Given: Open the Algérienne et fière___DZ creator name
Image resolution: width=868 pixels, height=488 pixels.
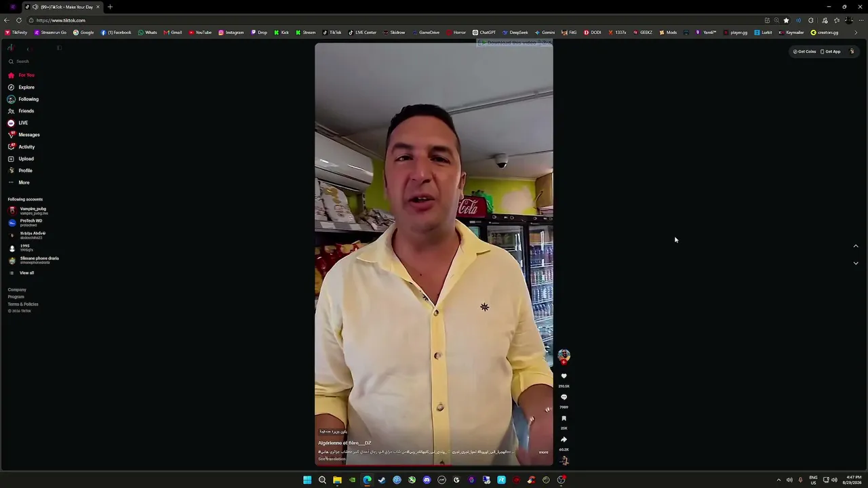Looking at the screenshot, I should pos(344,443).
